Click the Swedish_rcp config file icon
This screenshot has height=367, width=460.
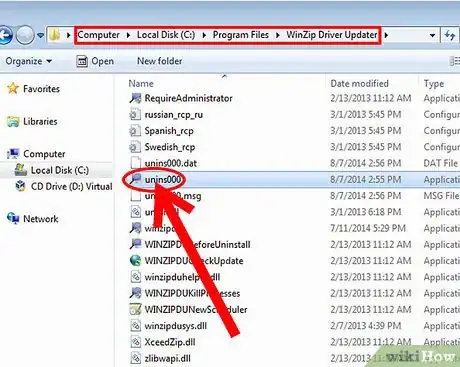135,147
